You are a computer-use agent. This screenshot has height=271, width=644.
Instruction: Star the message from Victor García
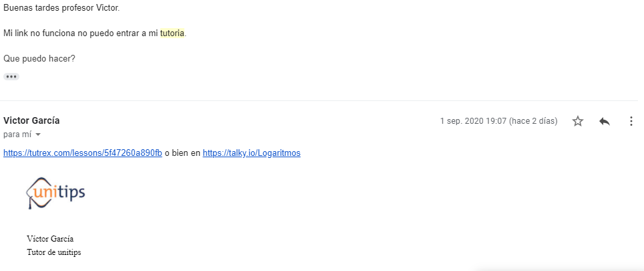[x=578, y=121]
